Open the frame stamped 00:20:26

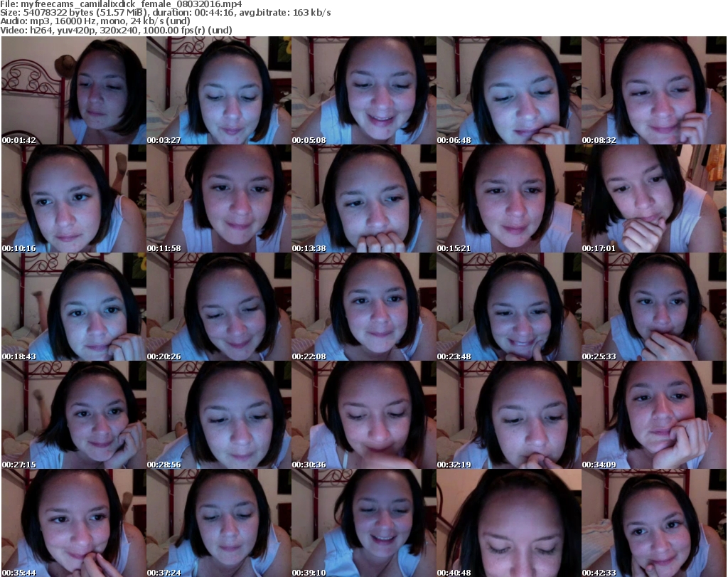[x=219, y=307]
